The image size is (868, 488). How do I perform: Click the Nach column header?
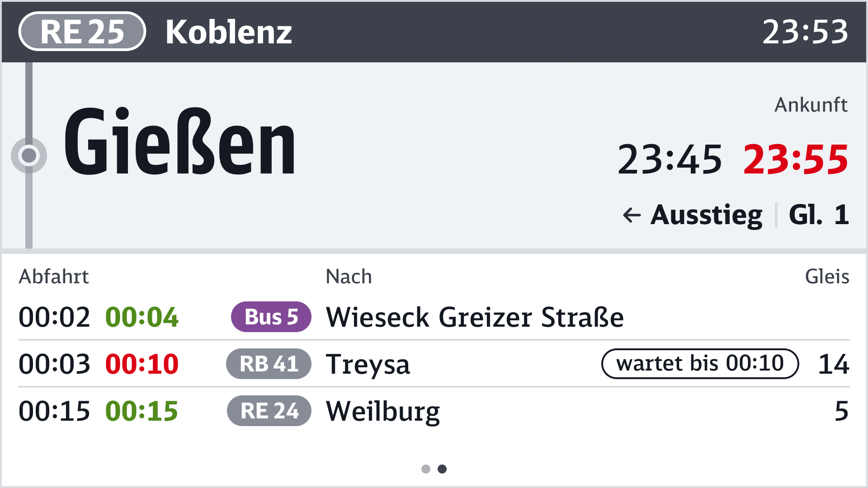[349, 277]
